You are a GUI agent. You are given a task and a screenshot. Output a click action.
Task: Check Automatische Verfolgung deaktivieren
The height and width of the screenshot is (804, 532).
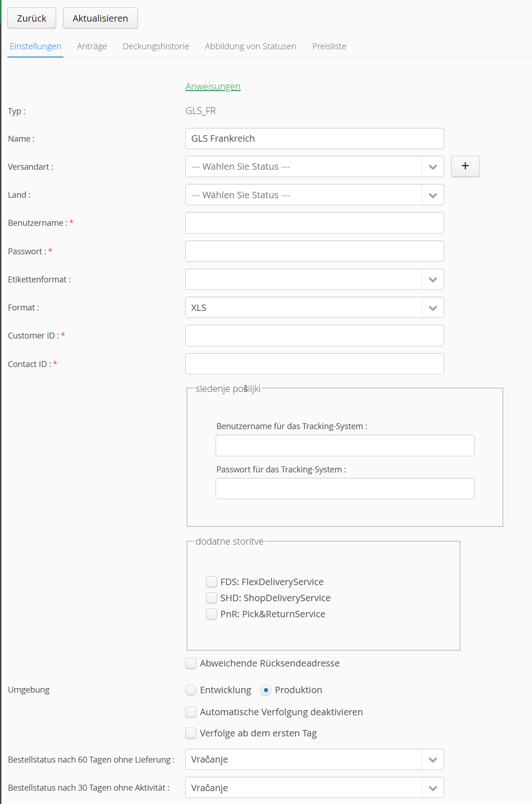[x=191, y=712]
